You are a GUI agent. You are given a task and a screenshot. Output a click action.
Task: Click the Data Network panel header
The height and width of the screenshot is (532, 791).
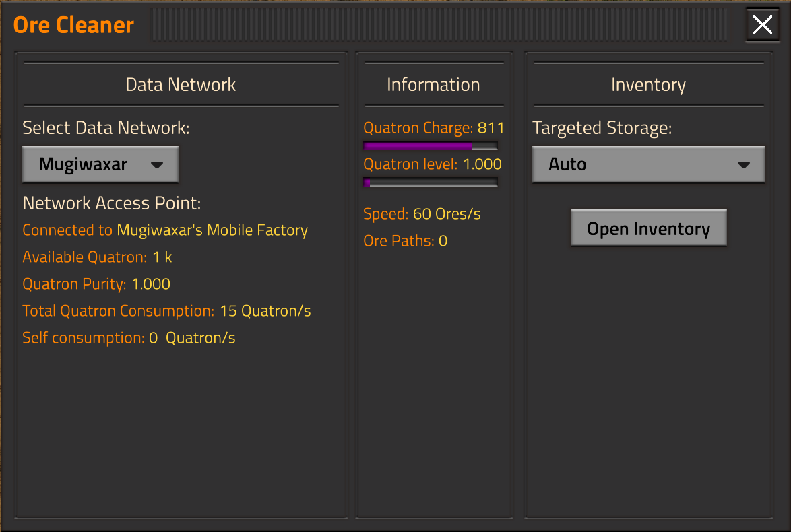[x=181, y=85]
